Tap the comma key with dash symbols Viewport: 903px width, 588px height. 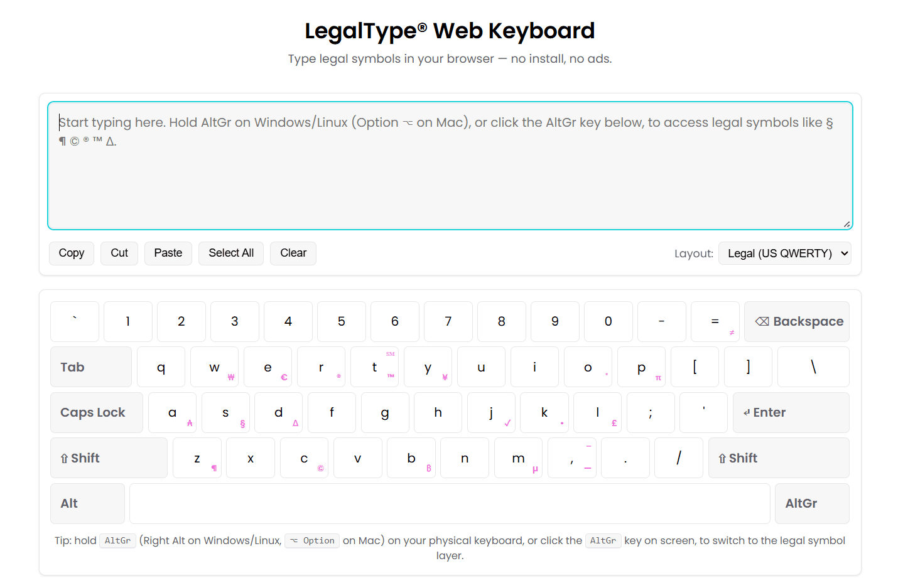click(571, 458)
